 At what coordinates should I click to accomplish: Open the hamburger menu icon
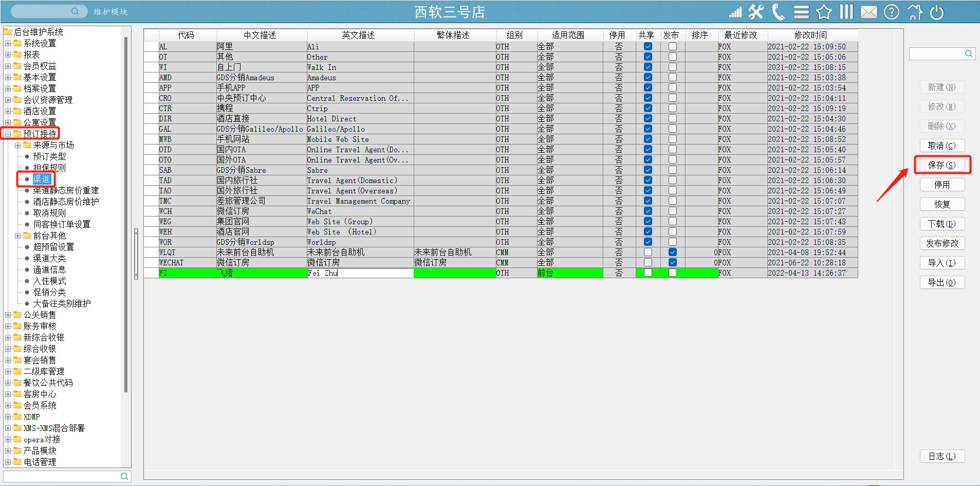coord(801,12)
